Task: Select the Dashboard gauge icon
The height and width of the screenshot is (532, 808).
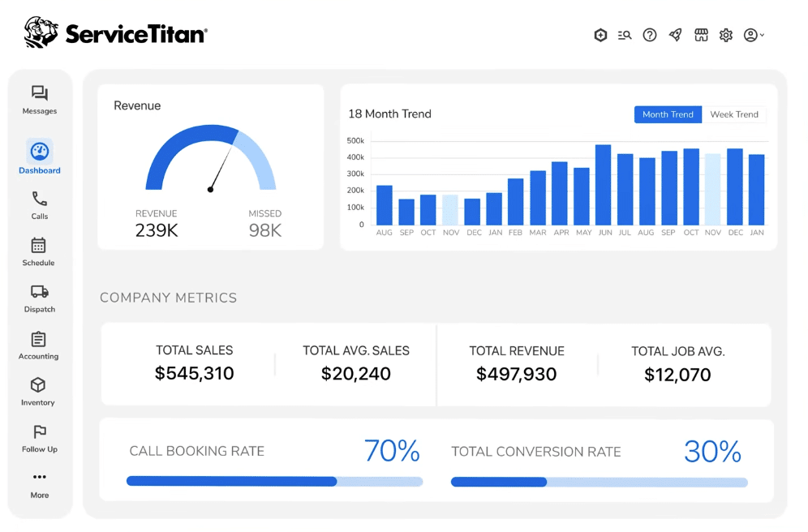Action: [x=40, y=152]
